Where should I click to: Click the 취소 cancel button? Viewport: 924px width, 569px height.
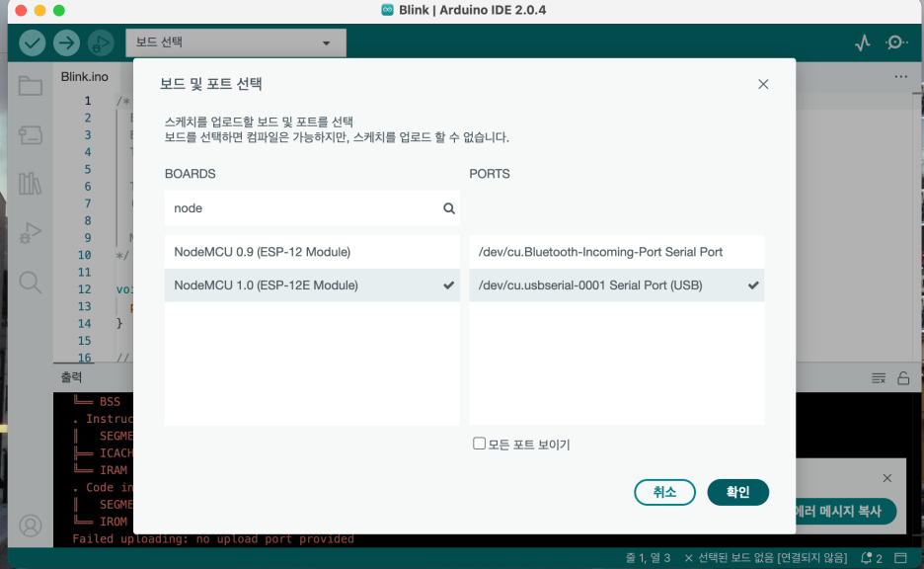(664, 492)
